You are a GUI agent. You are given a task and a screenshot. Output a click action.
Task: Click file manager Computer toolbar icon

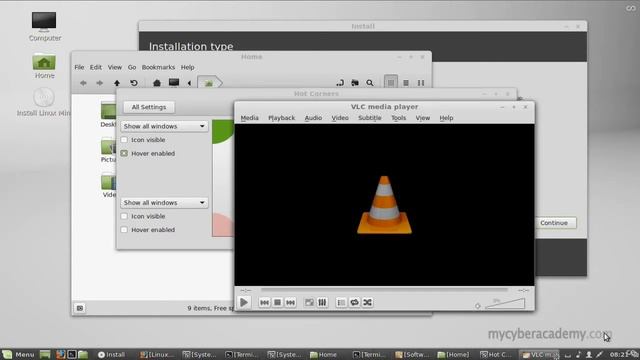pyautogui.click(x=174, y=83)
